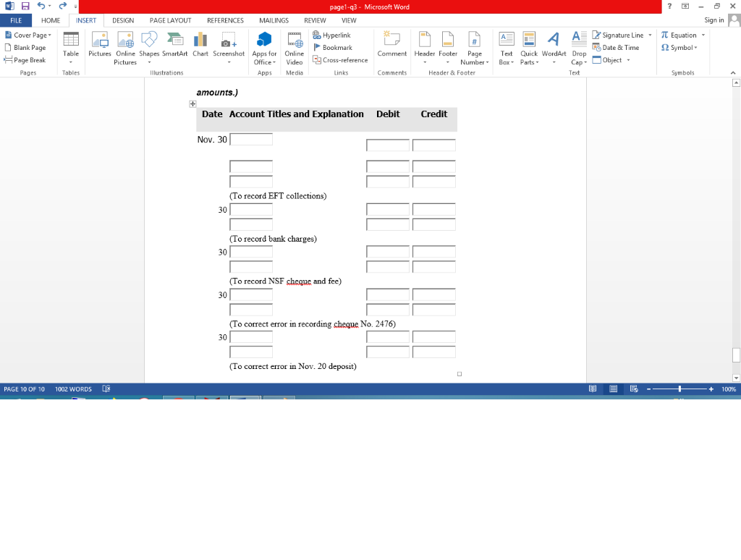This screenshot has width=741, height=560.
Task: Open the Shapes gallery
Action: click(149, 48)
